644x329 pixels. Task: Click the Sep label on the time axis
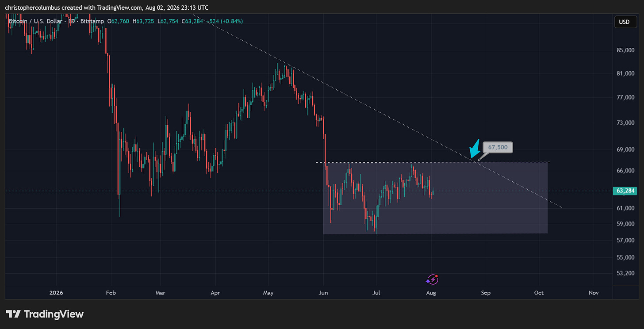click(485, 293)
